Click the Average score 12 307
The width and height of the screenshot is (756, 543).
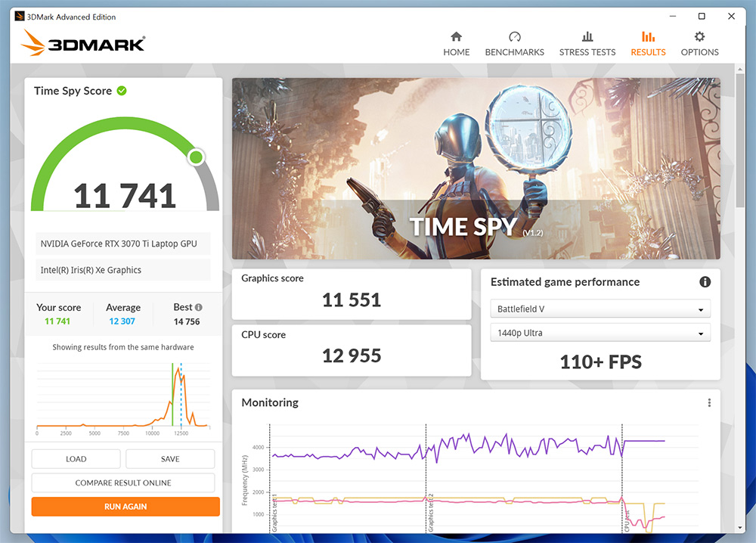(122, 321)
